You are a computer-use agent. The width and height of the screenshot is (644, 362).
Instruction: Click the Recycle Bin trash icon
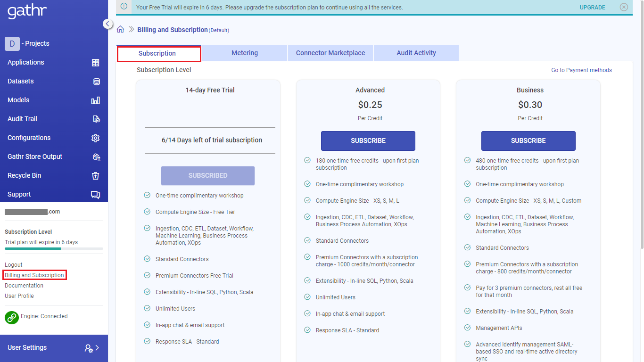tap(95, 176)
